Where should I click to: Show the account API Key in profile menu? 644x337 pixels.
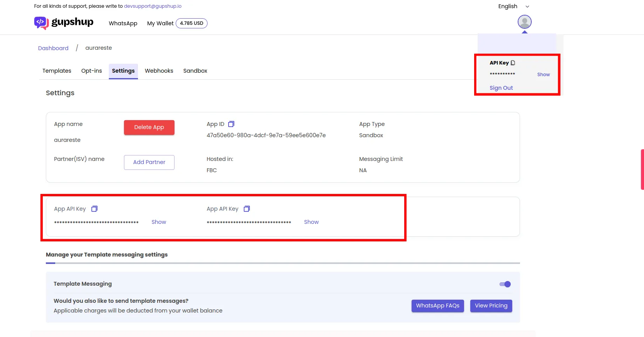[x=543, y=75]
